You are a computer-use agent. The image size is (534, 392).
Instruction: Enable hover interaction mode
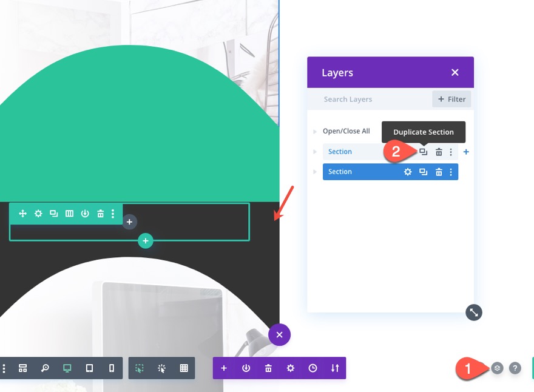point(140,368)
